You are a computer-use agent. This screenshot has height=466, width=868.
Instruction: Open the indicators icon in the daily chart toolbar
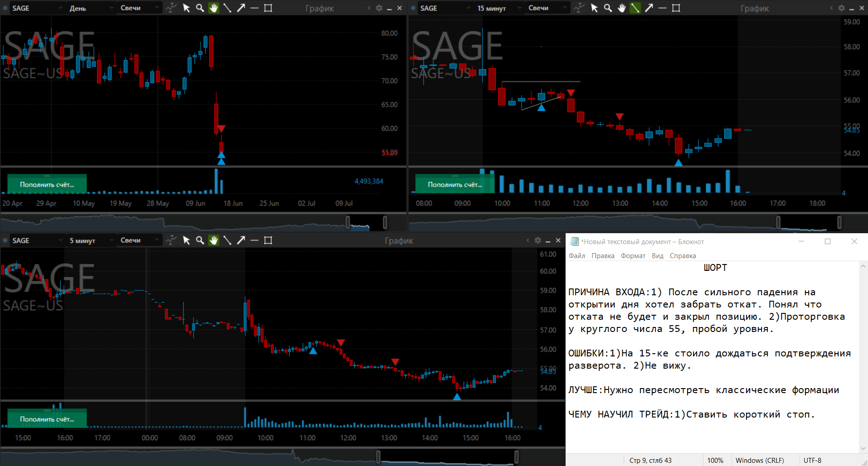(171, 8)
